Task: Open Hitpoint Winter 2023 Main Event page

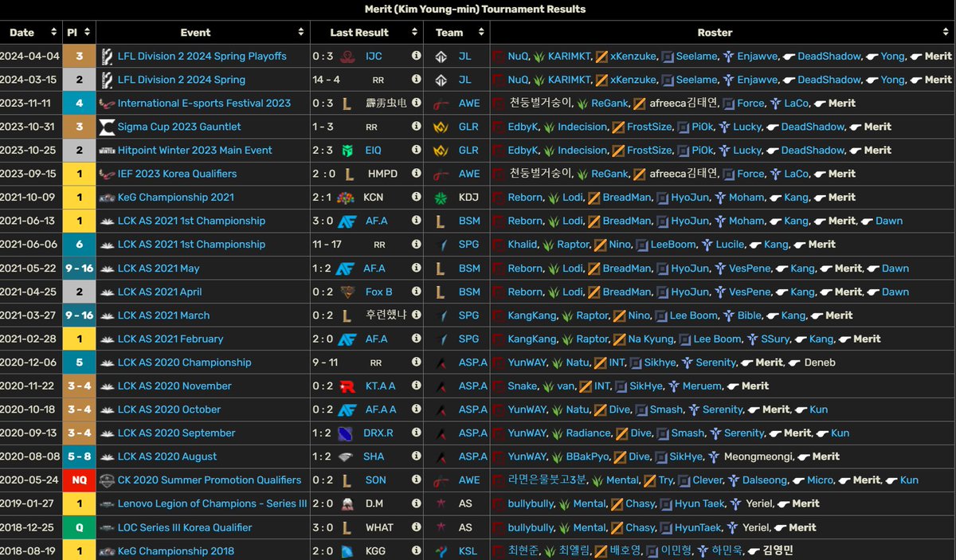Action: pyautogui.click(x=195, y=151)
